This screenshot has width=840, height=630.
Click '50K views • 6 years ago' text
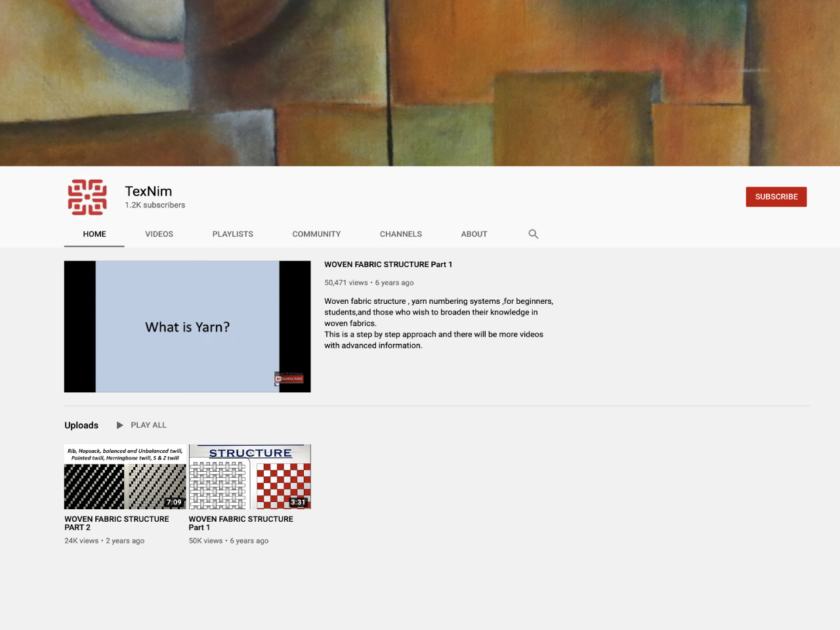(x=228, y=541)
